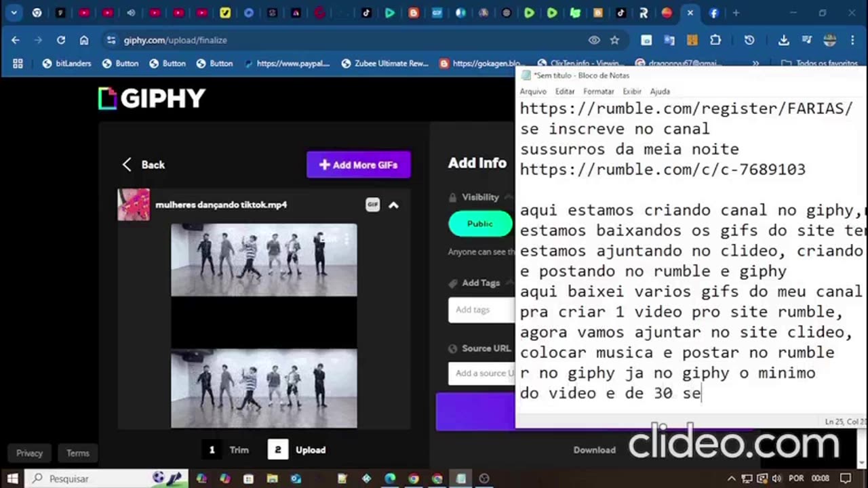Viewport: 868px width, 488px height.
Task: Open the ClixTen.info bookmark
Action: [580, 64]
